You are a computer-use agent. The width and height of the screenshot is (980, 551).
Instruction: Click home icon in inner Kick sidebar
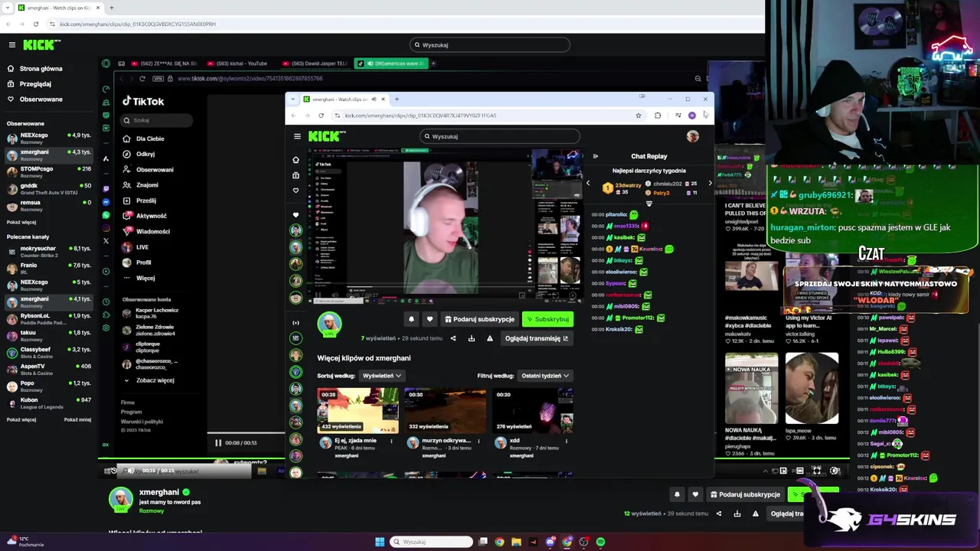click(296, 160)
